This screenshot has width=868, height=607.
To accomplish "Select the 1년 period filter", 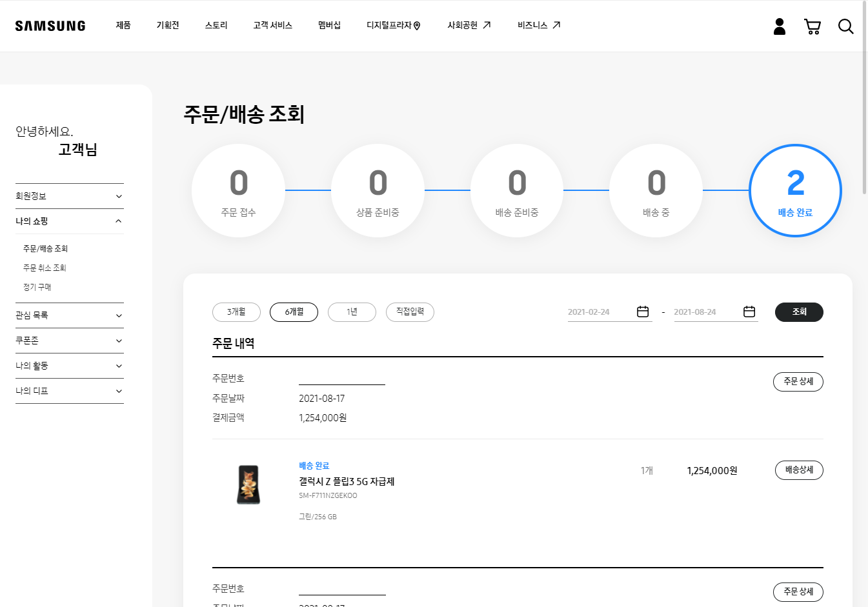I will (x=352, y=312).
